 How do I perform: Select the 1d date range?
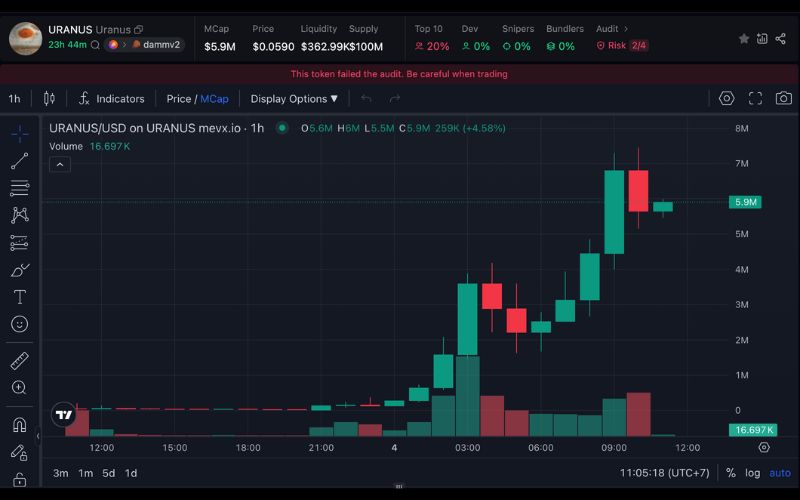point(131,473)
